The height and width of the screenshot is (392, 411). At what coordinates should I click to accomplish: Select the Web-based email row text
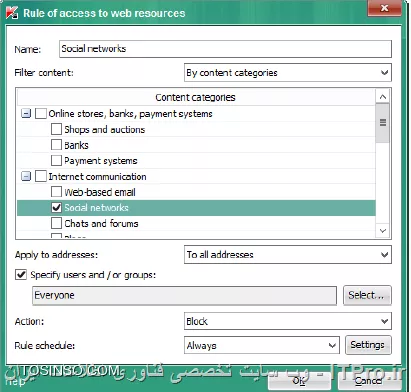click(100, 192)
